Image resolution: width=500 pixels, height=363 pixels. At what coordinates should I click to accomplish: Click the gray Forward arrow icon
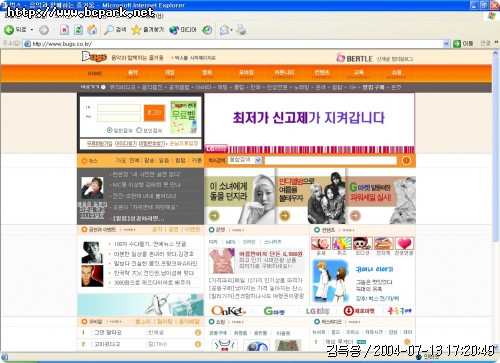(x=43, y=30)
